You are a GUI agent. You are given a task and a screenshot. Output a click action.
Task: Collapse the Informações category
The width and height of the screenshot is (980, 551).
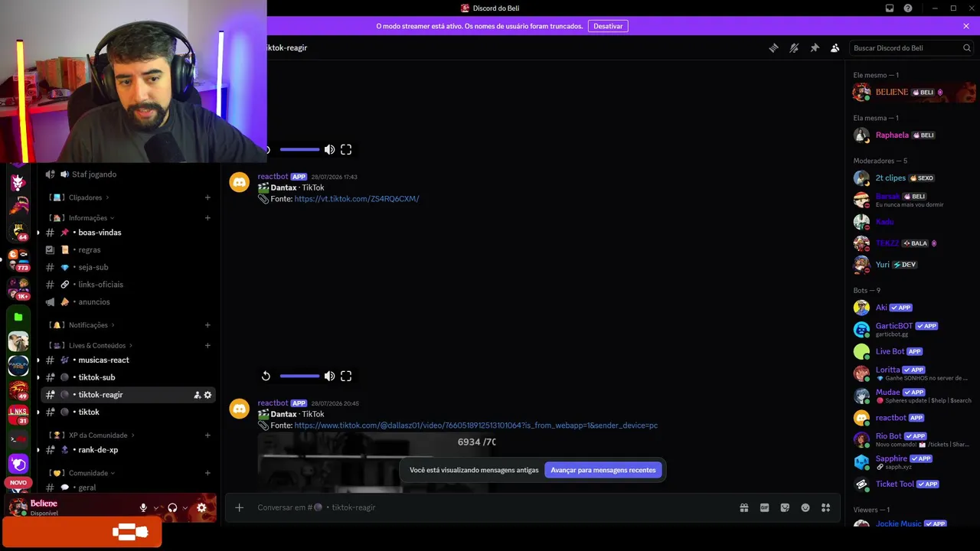(82, 218)
